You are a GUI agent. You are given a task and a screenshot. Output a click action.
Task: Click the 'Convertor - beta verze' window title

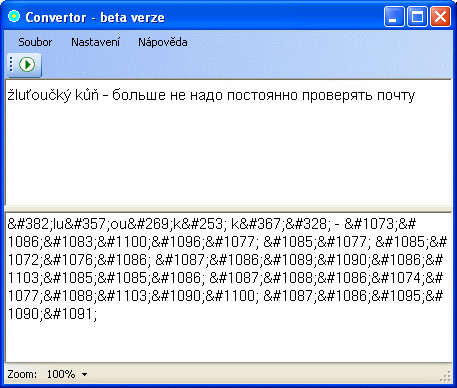[95, 17]
